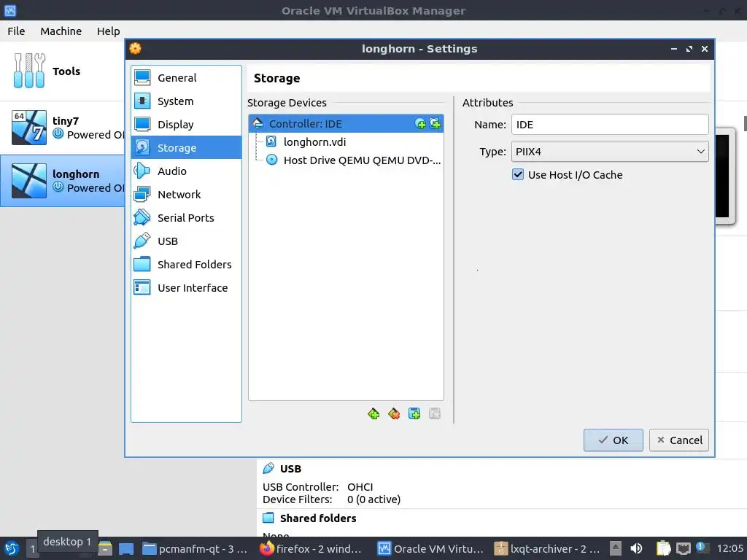Viewport: 747px width, 560px height.
Task: Click the show desktop quick-launch icon
Action: pyautogui.click(x=125, y=549)
